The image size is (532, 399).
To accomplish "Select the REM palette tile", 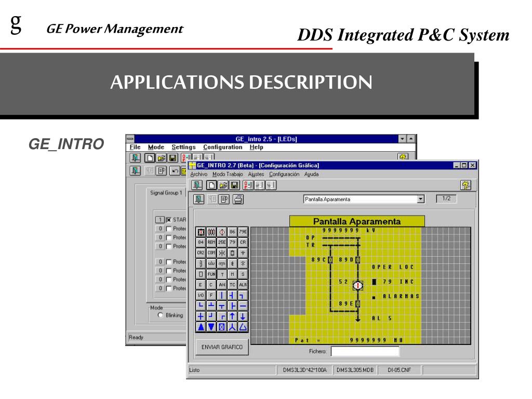I will pos(211,242).
